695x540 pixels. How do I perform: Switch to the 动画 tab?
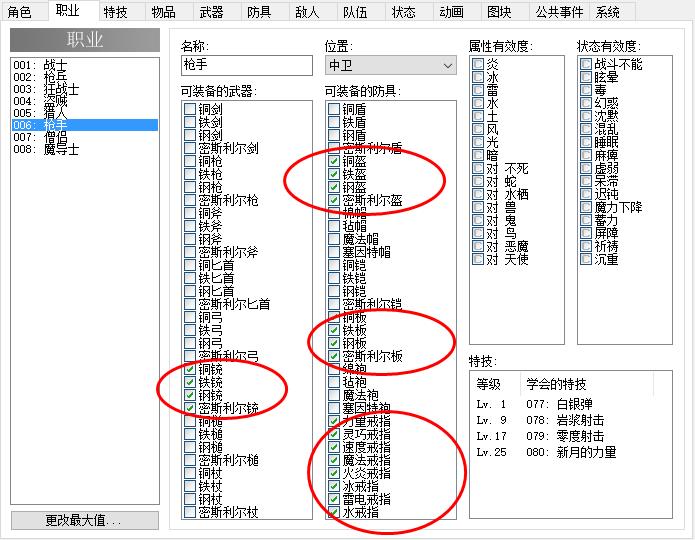point(451,12)
